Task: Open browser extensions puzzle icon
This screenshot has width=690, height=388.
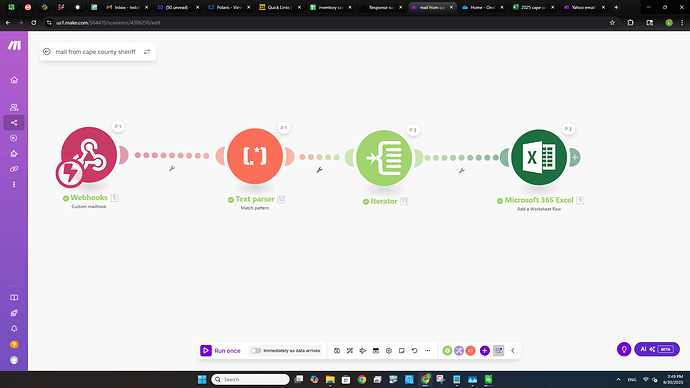Action: point(631,22)
